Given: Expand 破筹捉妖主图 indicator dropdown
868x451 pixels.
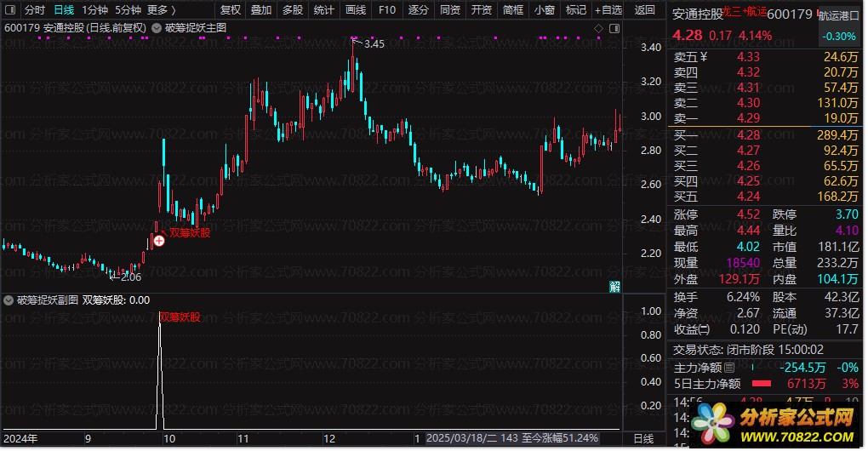Looking at the screenshot, I should click(x=157, y=28).
